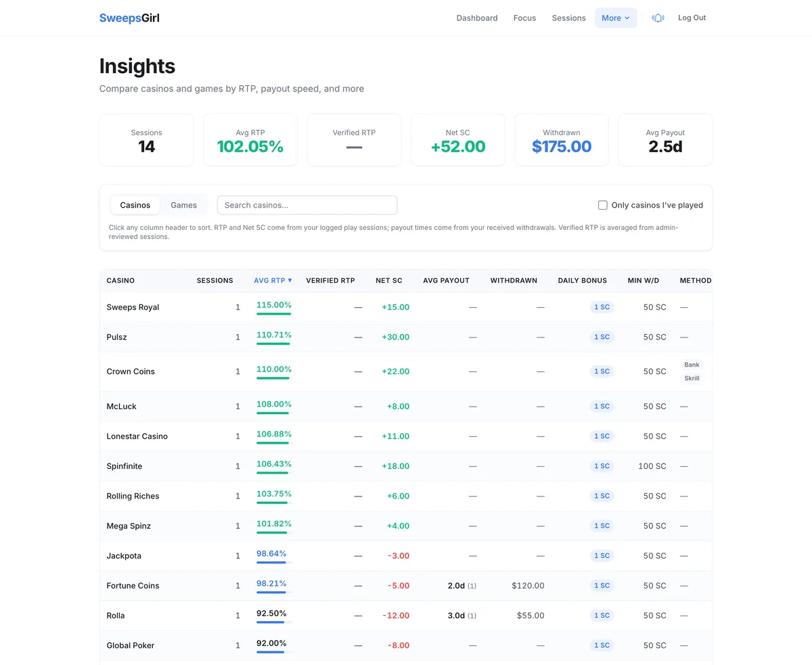Screen dimensions: 812x665
Task: Click Spinfinite 100 SC minimum withdrawal
Action: 652,466
